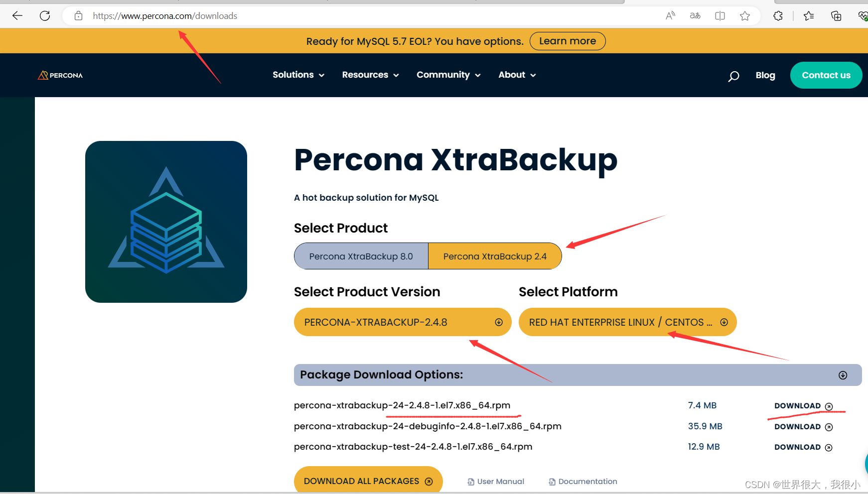Open the translate page icon
Viewport: 868px width, 494px height.
(x=695, y=16)
